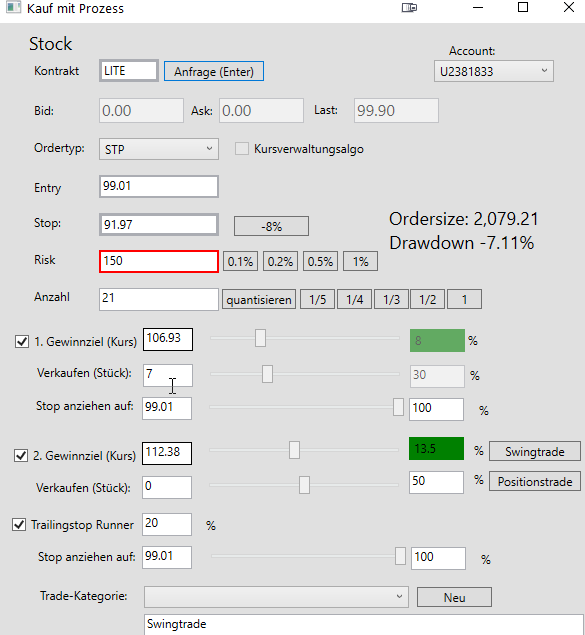Screen dimensions: 585x635
Task: Apply the Positionstrade preset button
Action: click(x=535, y=481)
